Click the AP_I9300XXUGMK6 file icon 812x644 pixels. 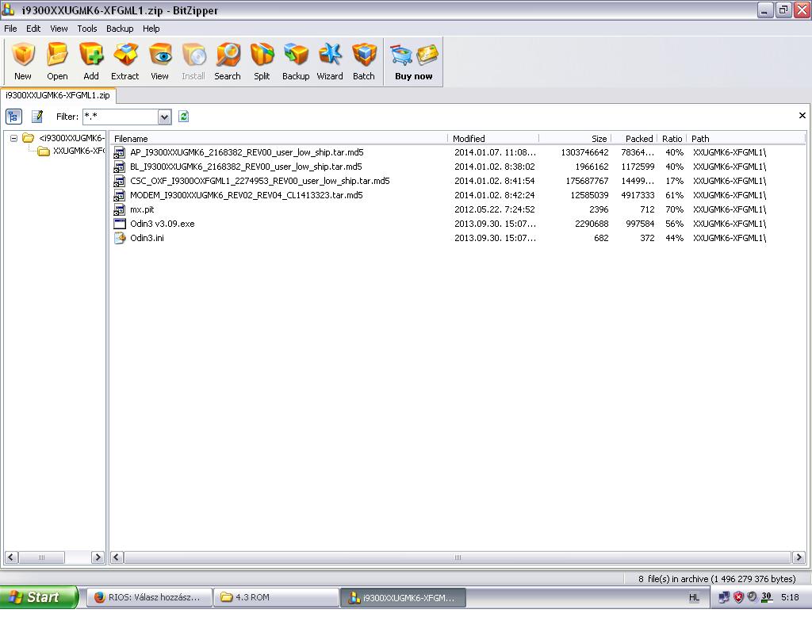click(x=120, y=153)
